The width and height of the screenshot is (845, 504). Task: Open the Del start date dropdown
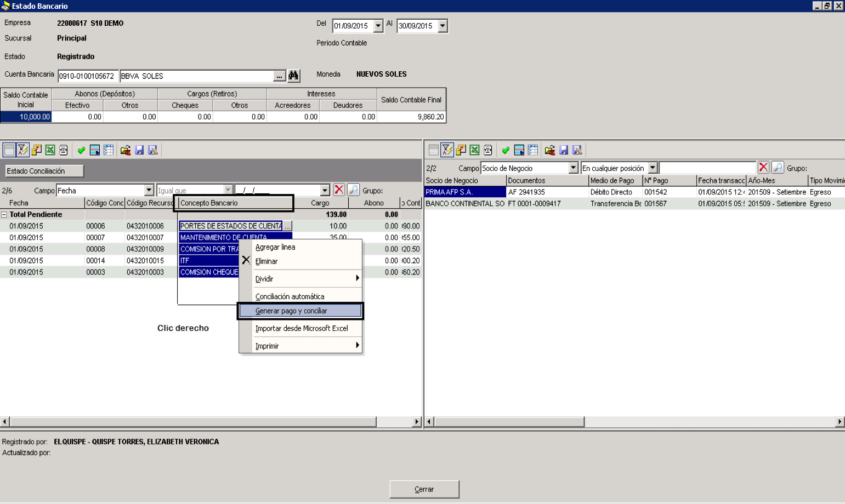[378, 26]
